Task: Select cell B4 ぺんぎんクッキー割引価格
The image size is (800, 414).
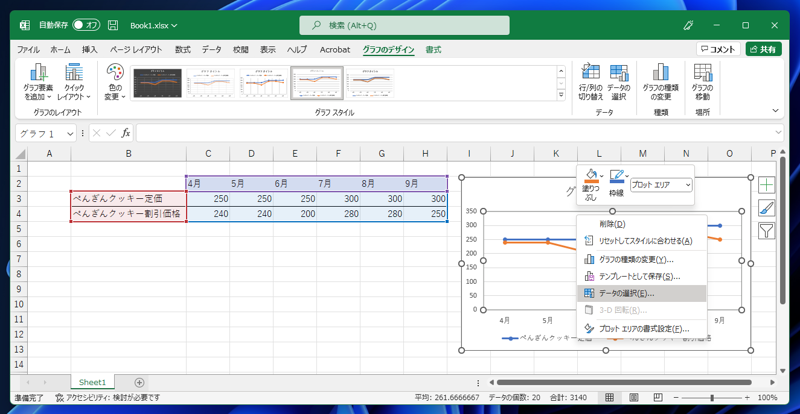Action: coord(129,213)
